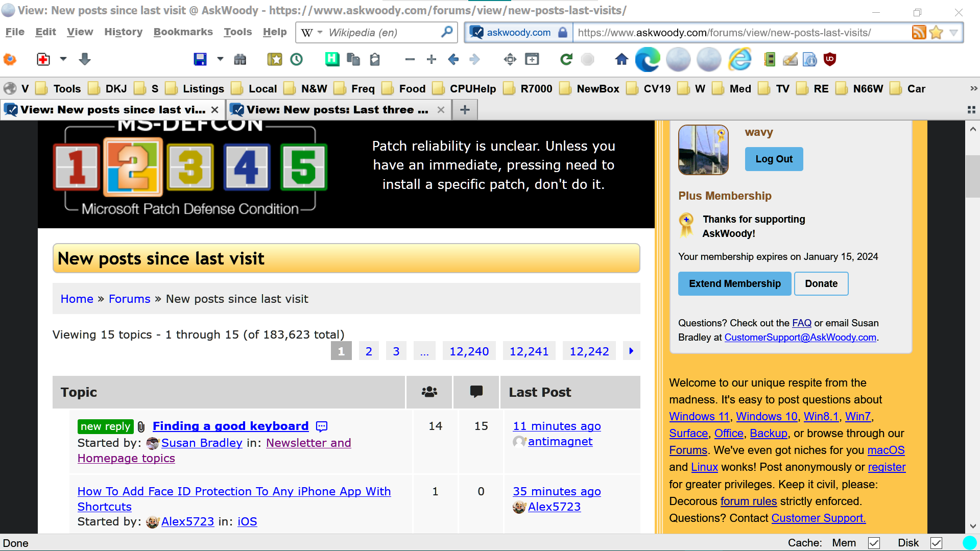Click the green reload page icon
Screen dimensions: 980x551
566,59
